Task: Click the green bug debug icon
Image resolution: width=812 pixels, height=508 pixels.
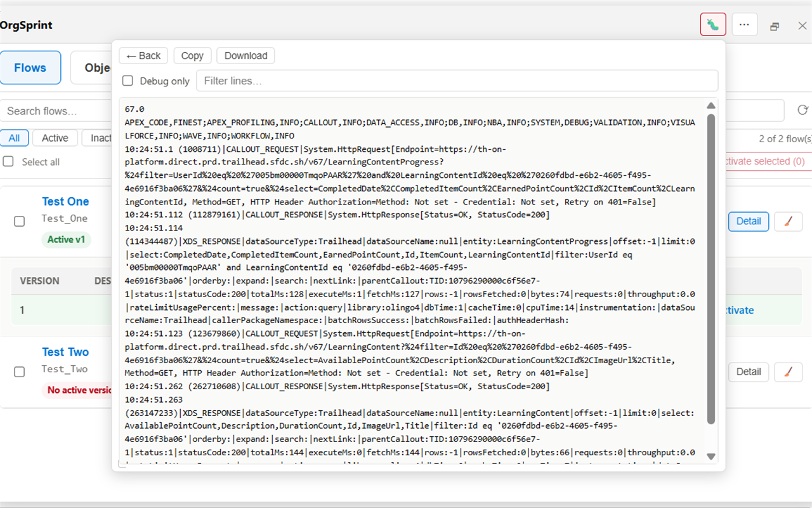Action: click(713, 25)
